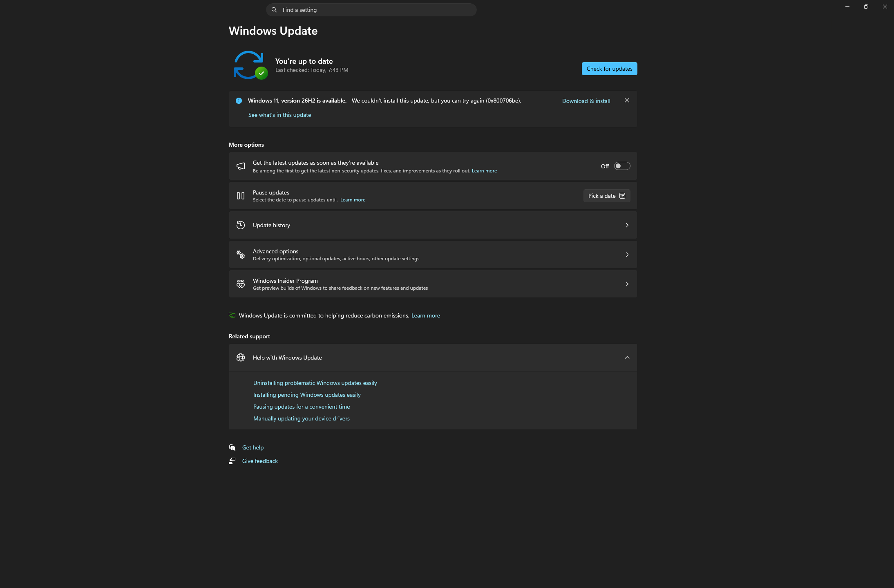Viewport: 894px width, 588px height.
Task: Click the Help with Windows Update header text
Action: coord(287,358)
